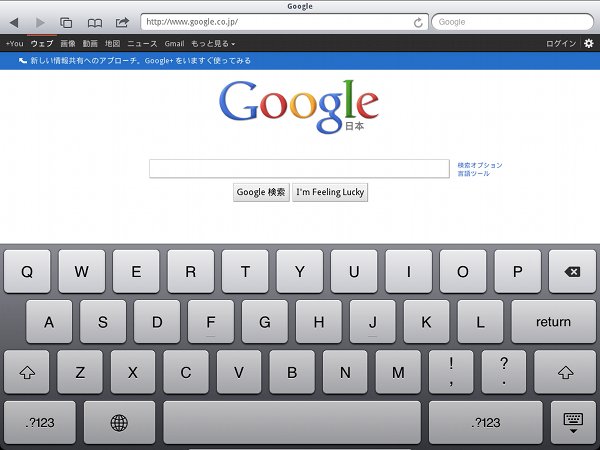Image resolution: width=600 pixels, height=450 pixels.
Task: Open the ニュース news tab
Action: pos(142,44)
